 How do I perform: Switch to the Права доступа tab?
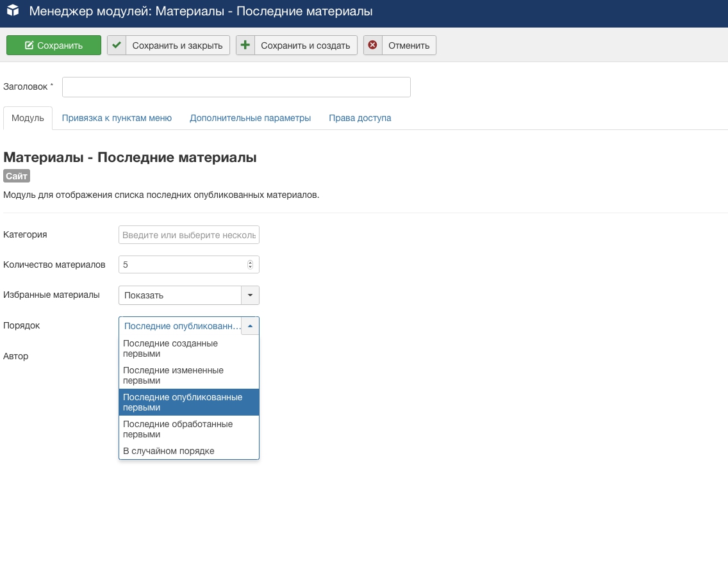(x=360, y=118)
